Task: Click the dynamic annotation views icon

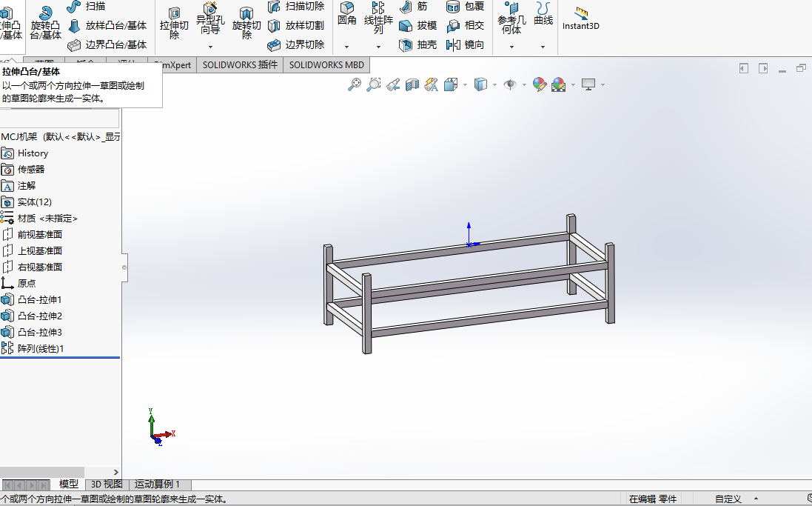Action: (x=432, y=84)
